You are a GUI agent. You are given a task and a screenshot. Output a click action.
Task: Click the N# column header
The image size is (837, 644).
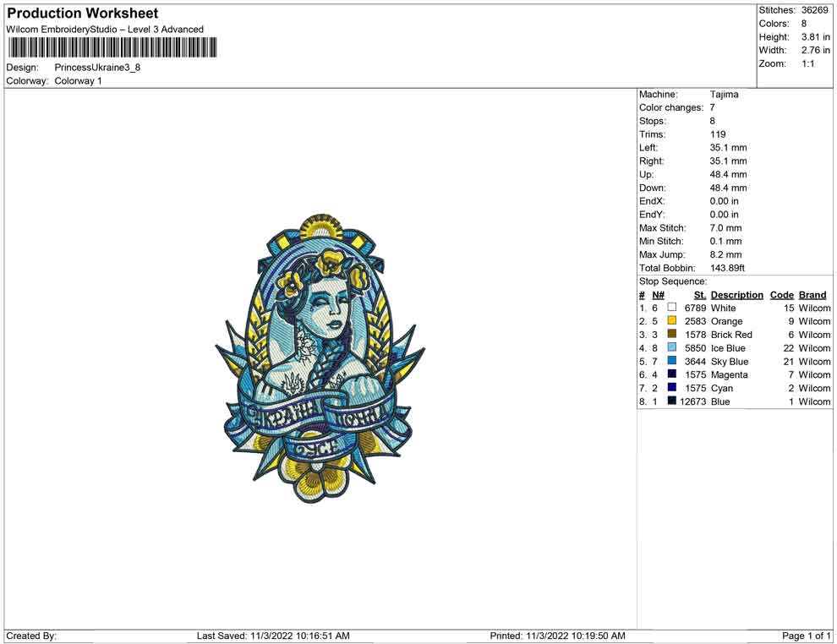tap(658, 295)
